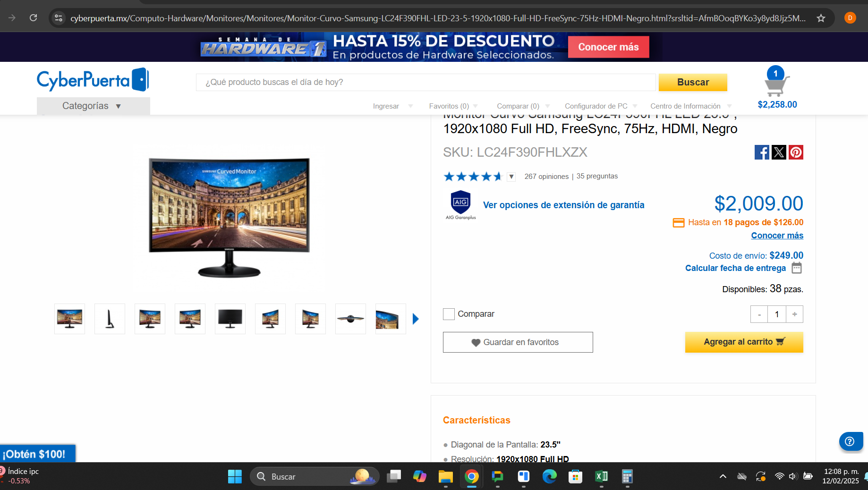The height and width of the screenshot is (490, 868).
Task: Open Wi-Fi settings in system tray
Action: pos(780,476)
